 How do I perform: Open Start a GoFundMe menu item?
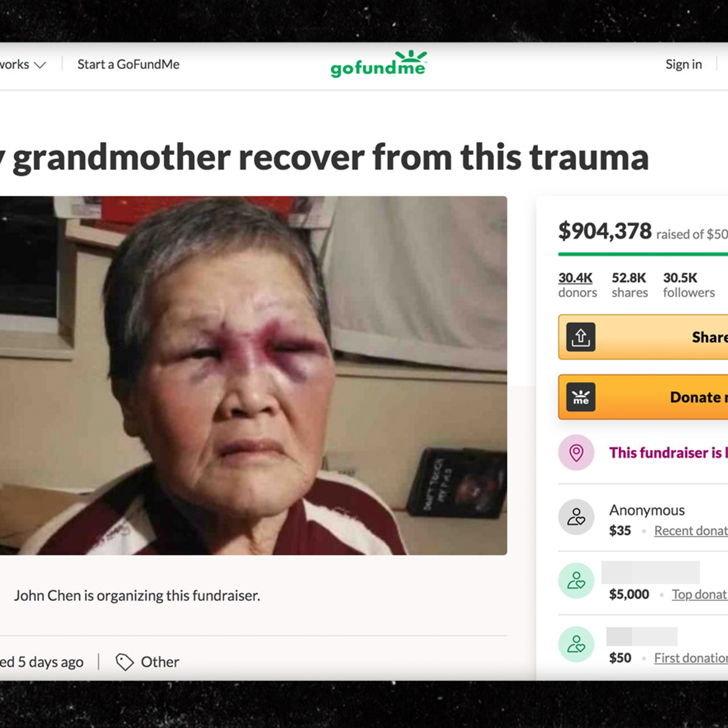[128, 64]
